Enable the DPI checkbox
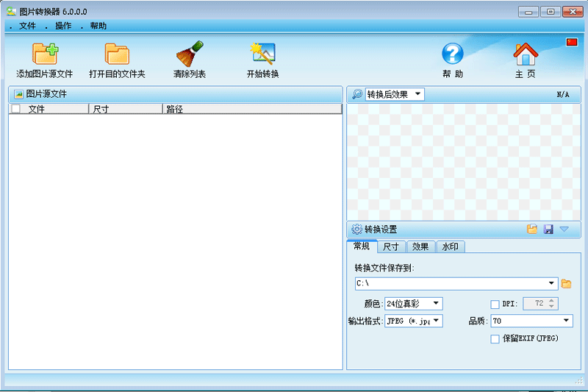 click(x=495, y=304)
